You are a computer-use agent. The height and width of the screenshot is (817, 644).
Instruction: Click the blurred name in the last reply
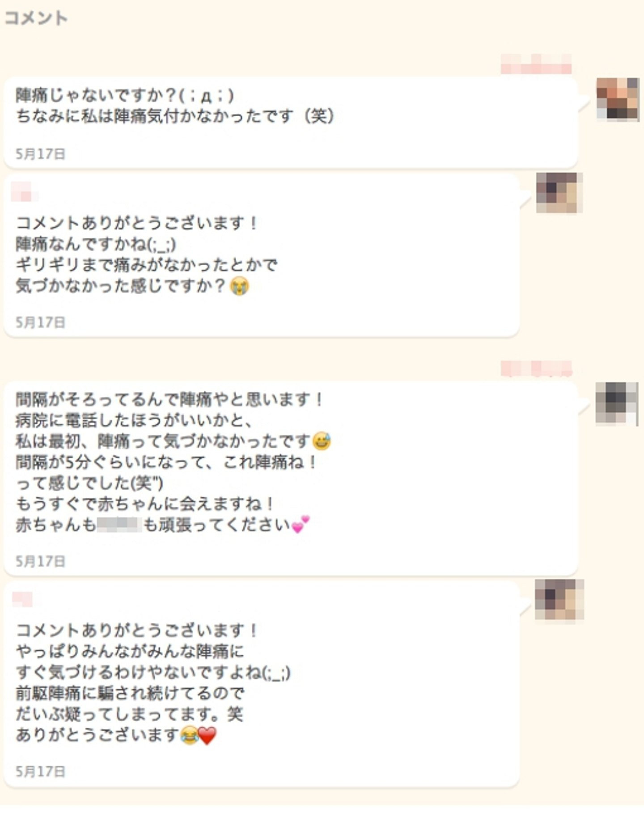tap(22, 599)
